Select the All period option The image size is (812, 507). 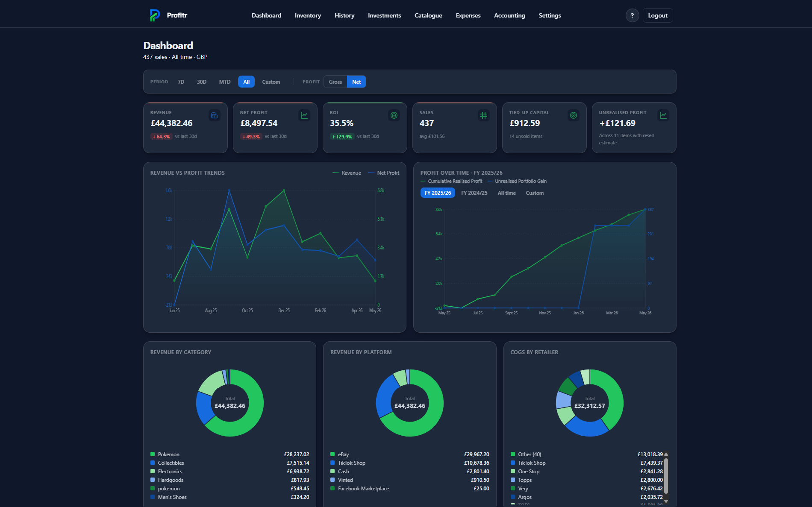(247, 82)
